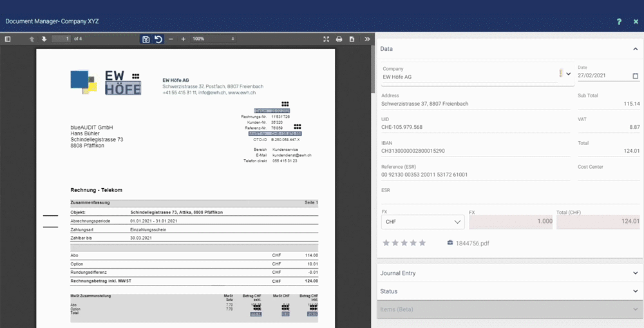Collapse the Data panel
The image size is (644, 328).
pyautogui.click(x=635, y=49)
